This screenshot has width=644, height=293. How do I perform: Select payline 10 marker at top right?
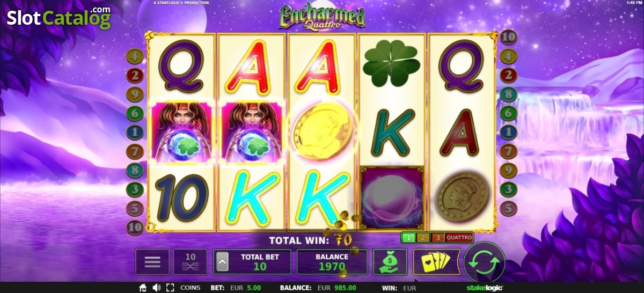pos(508,37)
